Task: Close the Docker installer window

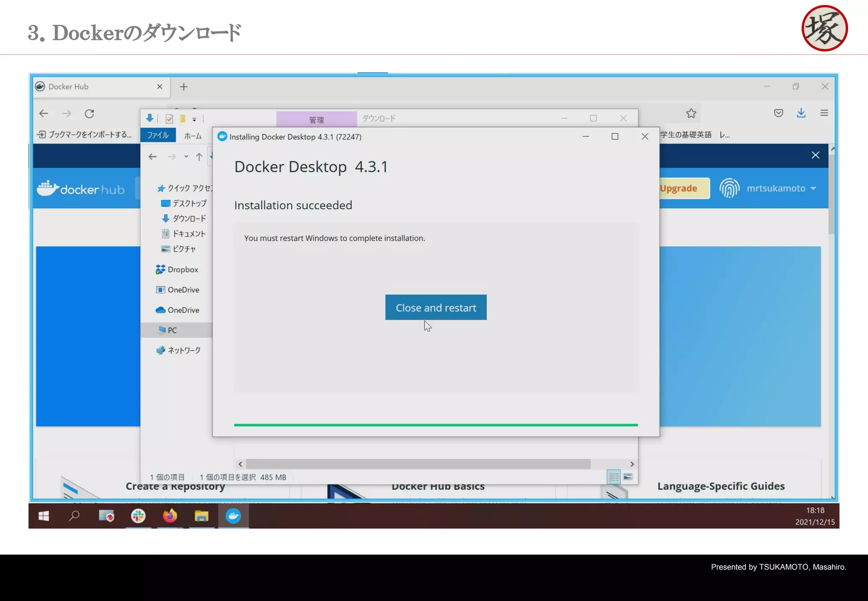Action: click(645, 136)
